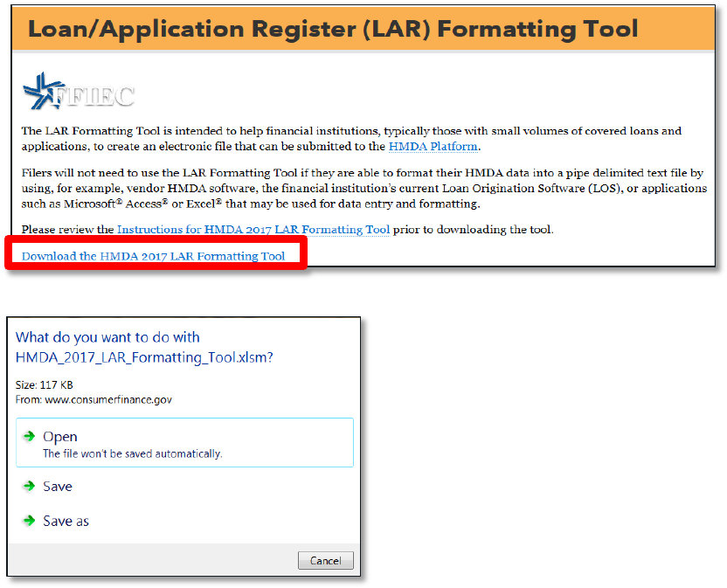727x588 pixels.
Task: Click the FFIEC logo
Action: coord(79,92)
